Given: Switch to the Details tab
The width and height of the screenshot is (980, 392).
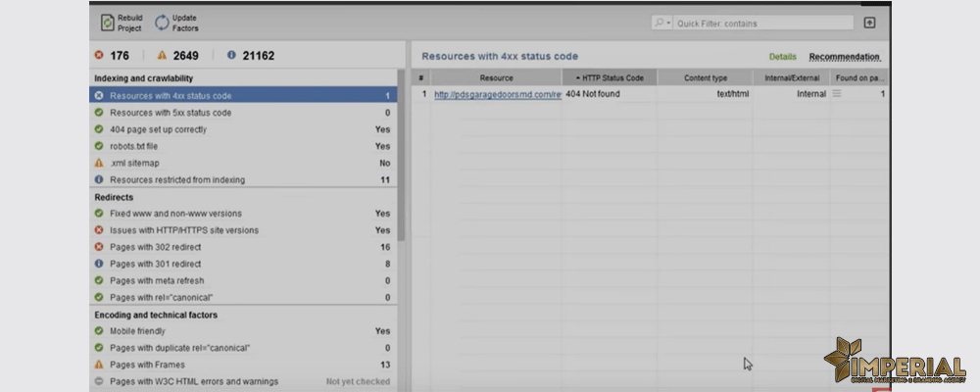Looking at the screenshot, I should click(x=782, y=57).
